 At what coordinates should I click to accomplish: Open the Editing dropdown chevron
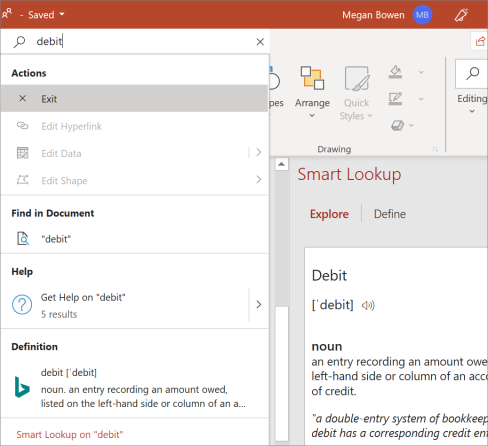coord(472,111)
